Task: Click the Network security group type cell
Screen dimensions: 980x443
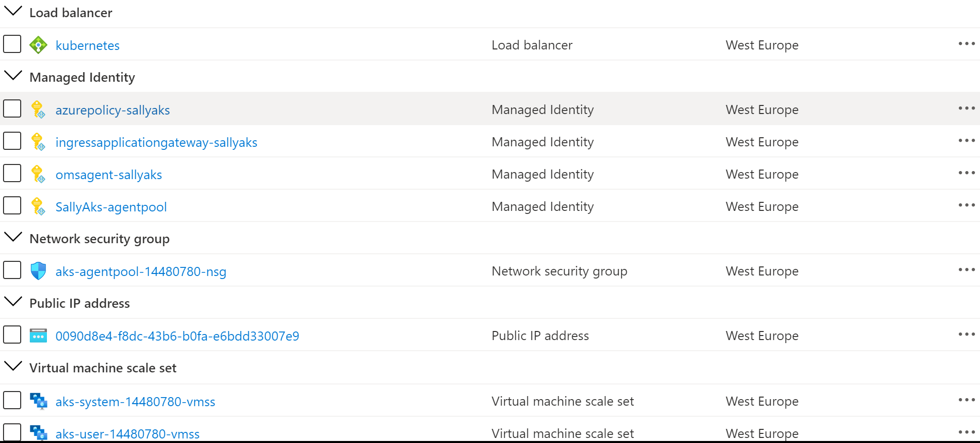Action: [x=559, y=271]
